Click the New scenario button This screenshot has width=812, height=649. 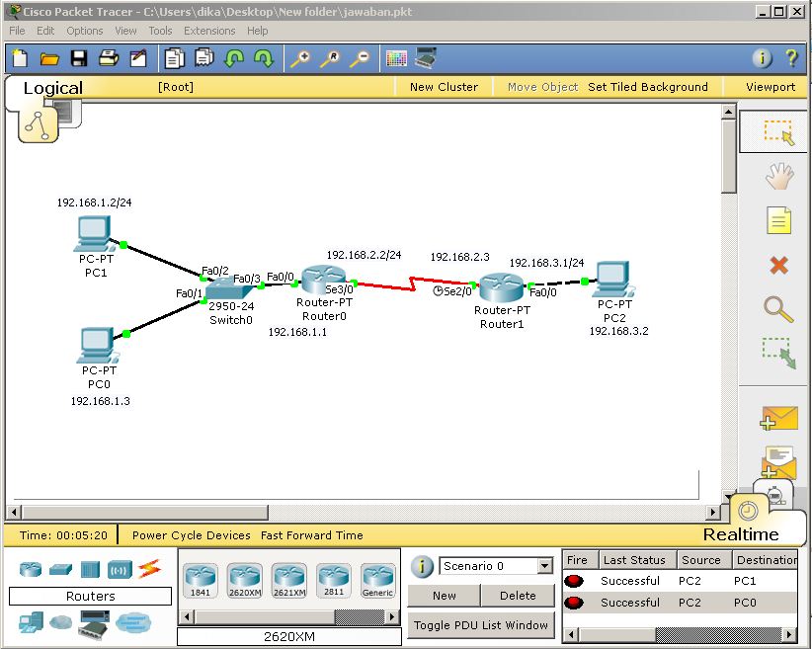pyautogui.click(x=444, y=596)
